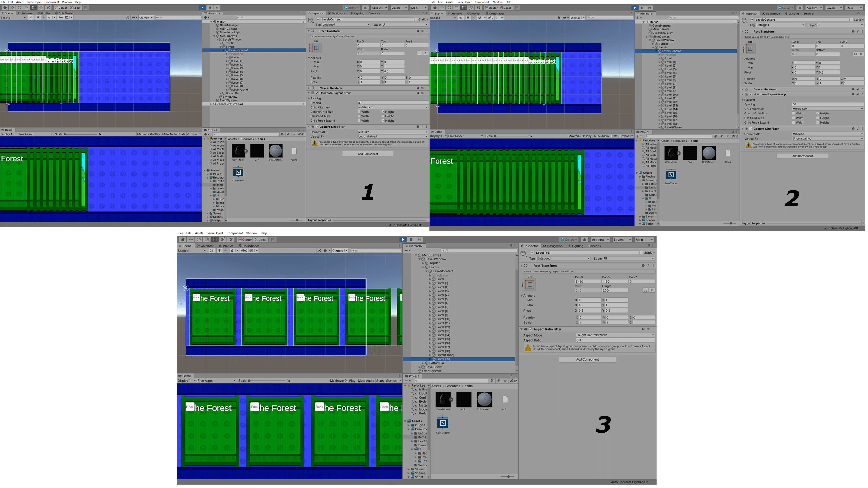This screenshot has height=488, width=868.
Task: Toggle Aspect Ratio Fitter enabled checkbox, screenshot 3
Action: 530,329
